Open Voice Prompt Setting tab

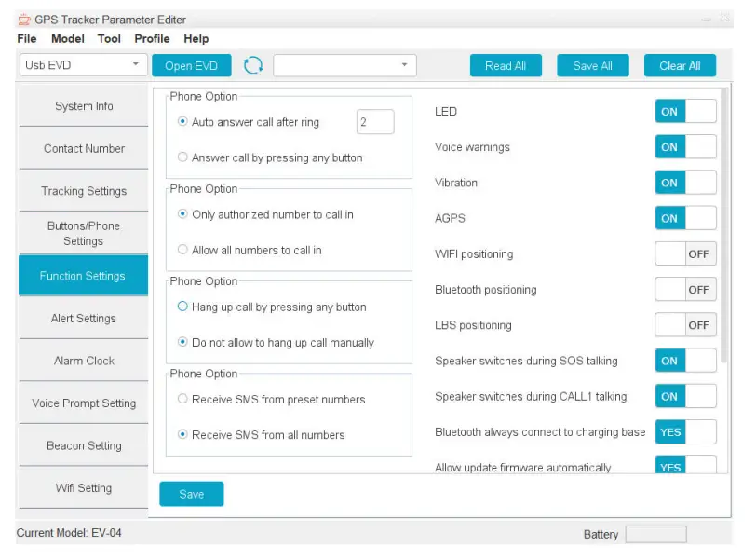click(x=84, y=403)
